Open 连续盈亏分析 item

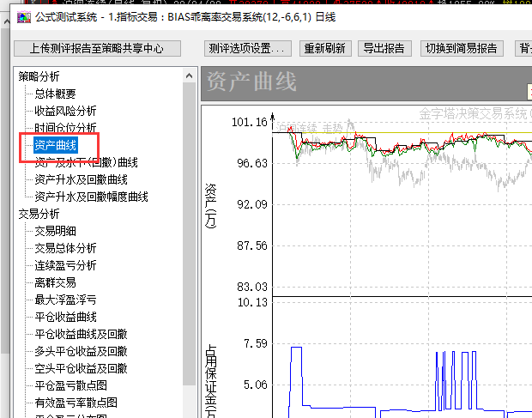[x=65, y=265]
